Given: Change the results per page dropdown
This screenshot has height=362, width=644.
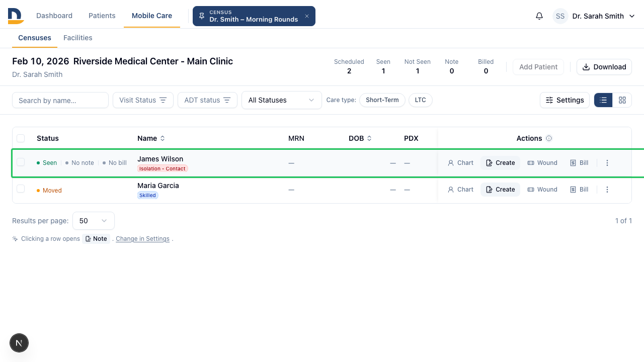Looking at the screenshot, I should (94, 221).
